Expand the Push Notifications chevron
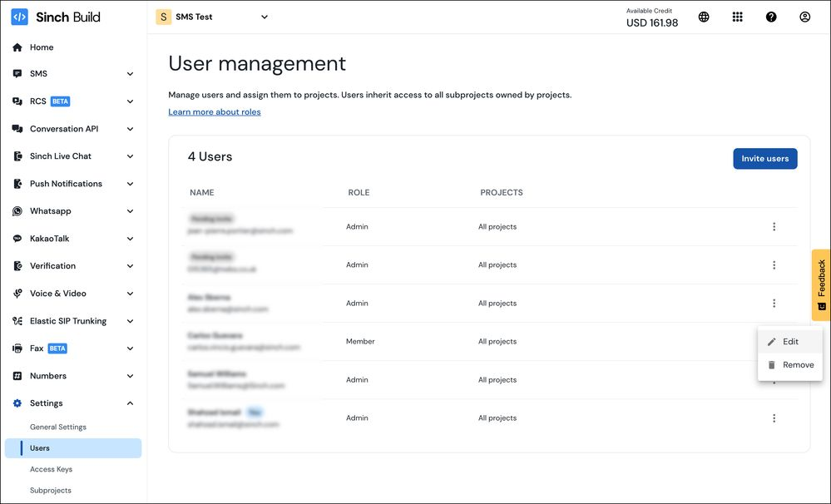The image size is (831, 504). [130, 184]
